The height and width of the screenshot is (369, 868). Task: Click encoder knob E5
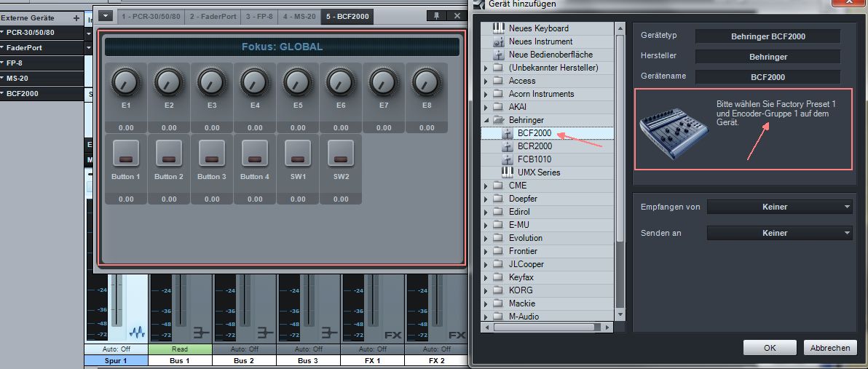coord(298,82)
